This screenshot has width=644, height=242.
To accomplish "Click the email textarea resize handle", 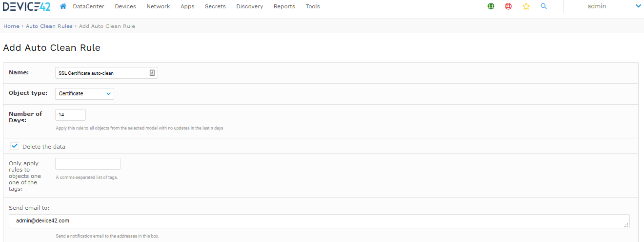I will pyautogui.click(x=626, y=225).
